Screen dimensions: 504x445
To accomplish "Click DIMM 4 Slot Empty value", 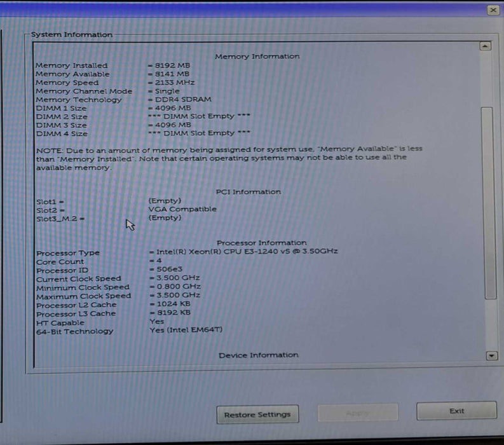I will [x=199, y=133].
